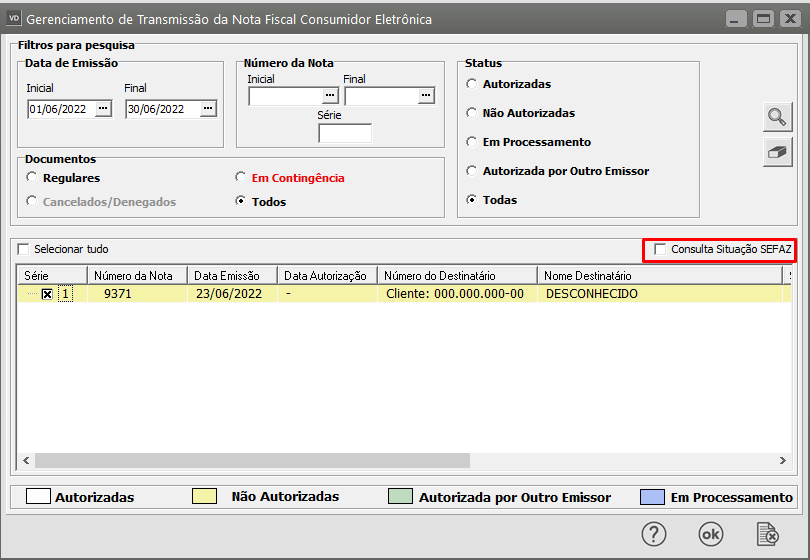Choose the Em Contingência documents option
The image size is (810, 560).
pyautogui.click(x=240, y=178)
